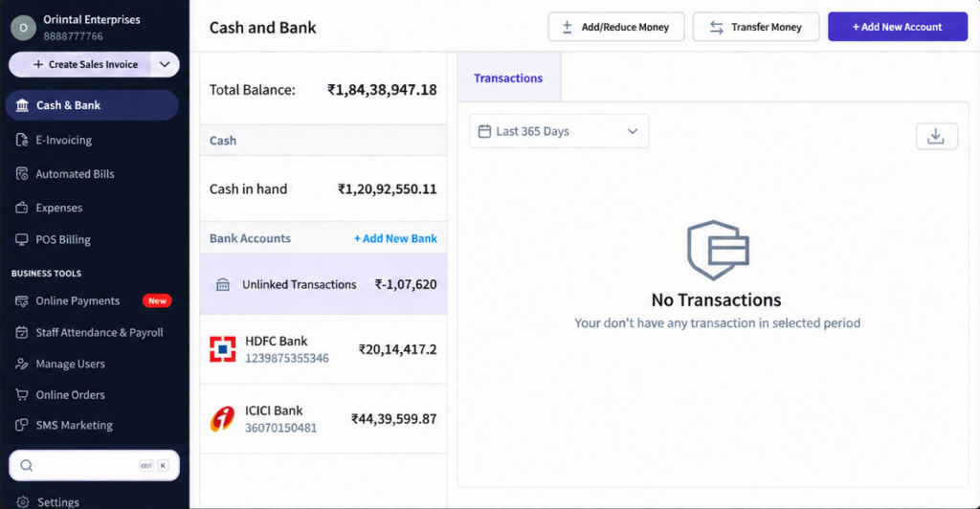
Task: Click the Unlinked Transactions bank icon
Action: (x=222, y=285)
